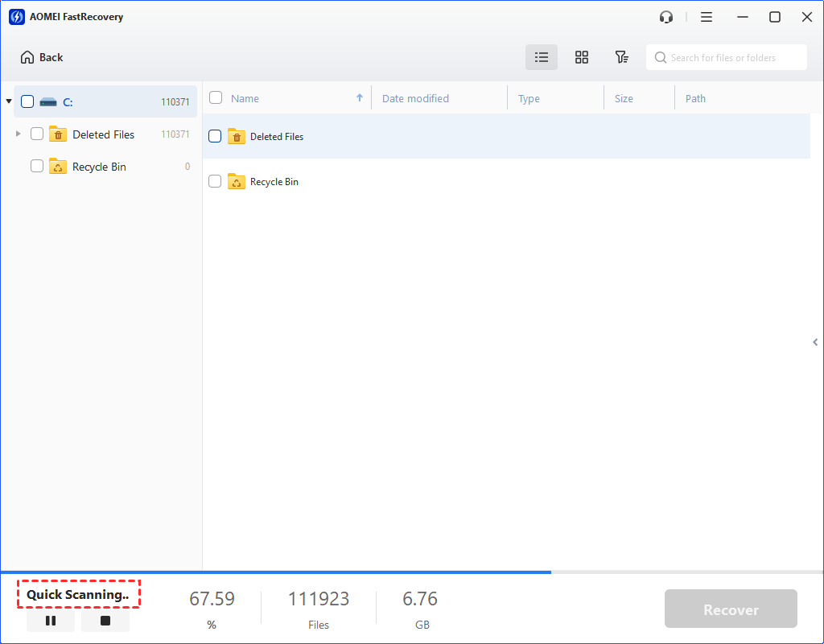Expand Deleted Files in the tree
The image size is (824, 644).
18,134
